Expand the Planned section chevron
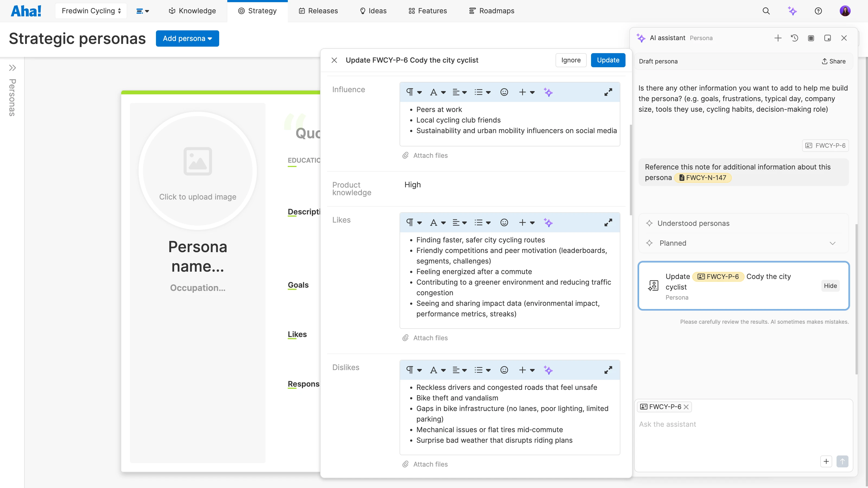 pos(832,243)
